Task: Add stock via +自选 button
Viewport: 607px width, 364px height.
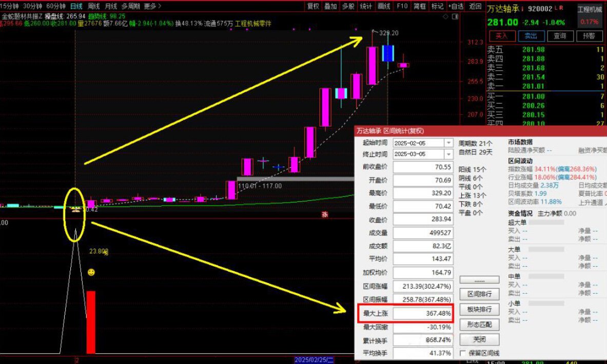Action: pyautogui.click(x=456, y=6)
